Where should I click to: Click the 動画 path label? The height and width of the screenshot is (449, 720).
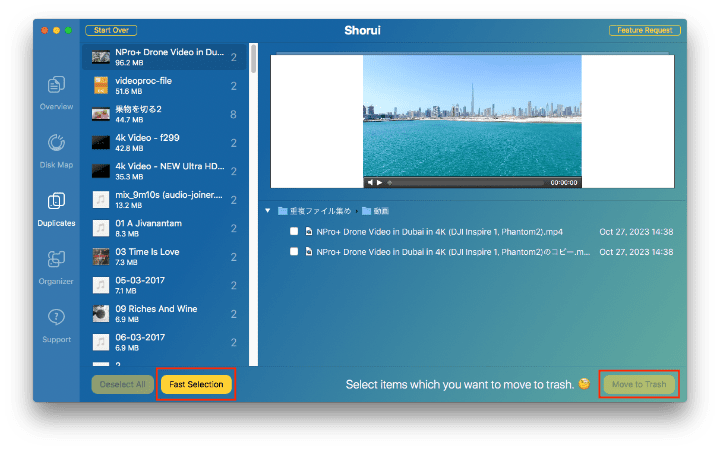381,211
